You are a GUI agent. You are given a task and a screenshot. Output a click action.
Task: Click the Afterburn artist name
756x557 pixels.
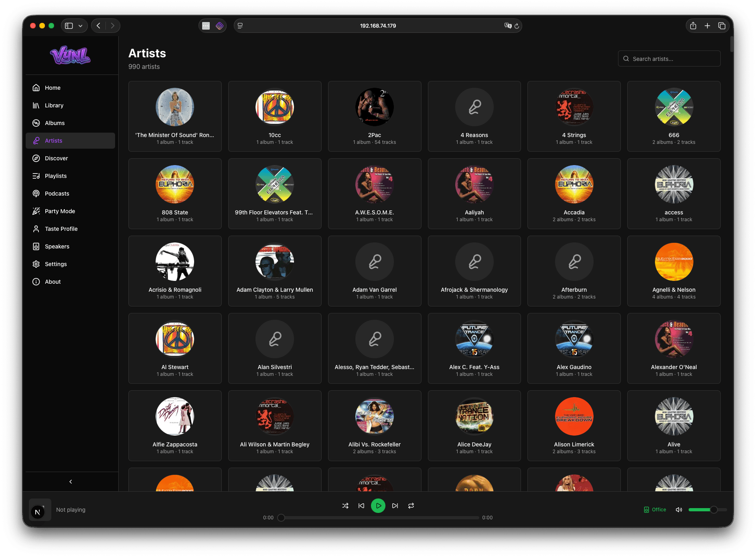(x=574, y=290)
